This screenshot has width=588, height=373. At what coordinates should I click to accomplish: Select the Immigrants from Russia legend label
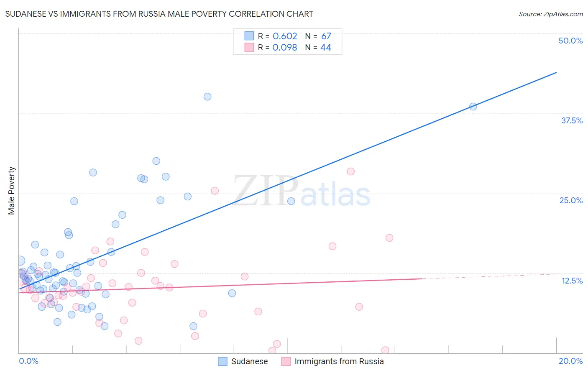tap(339, 361)
